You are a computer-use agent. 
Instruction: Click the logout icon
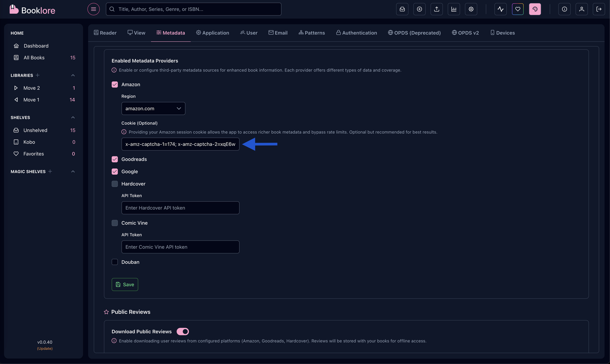pyautogui.click(x=599, y=9)
